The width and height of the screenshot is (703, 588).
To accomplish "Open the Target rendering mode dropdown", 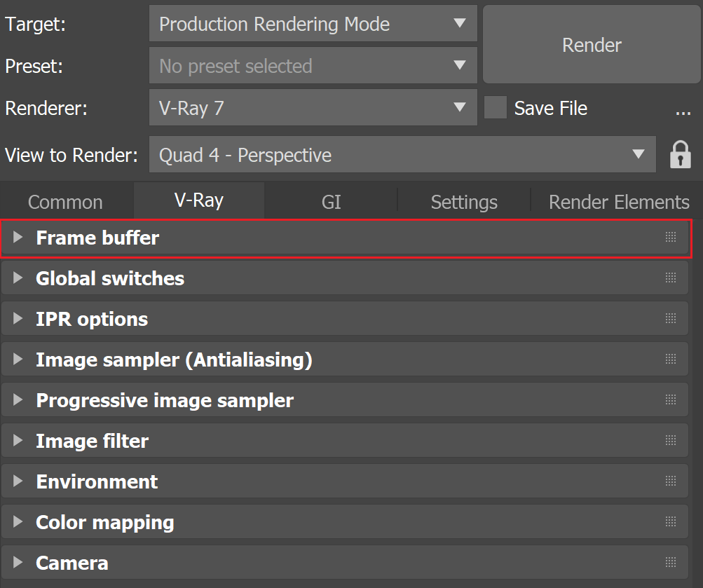I will (x=313, y=24).
